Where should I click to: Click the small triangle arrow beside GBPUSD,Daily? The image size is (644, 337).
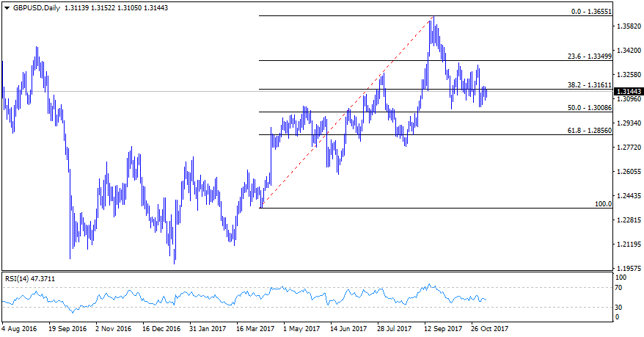[7, 6]
